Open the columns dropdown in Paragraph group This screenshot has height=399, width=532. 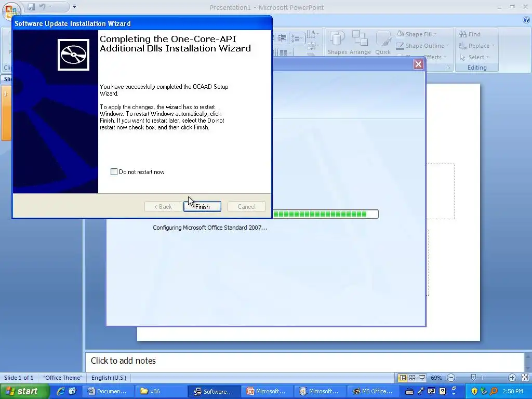point(285,52)
